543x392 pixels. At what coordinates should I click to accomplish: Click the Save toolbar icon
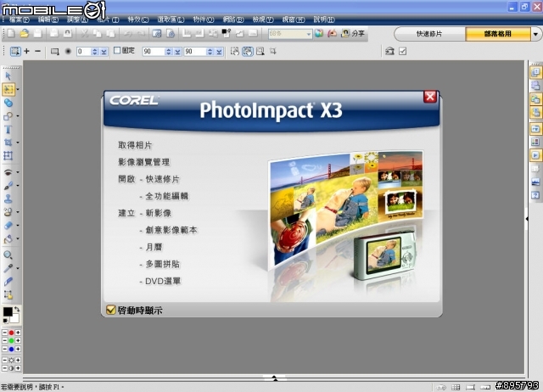[37, 34]
